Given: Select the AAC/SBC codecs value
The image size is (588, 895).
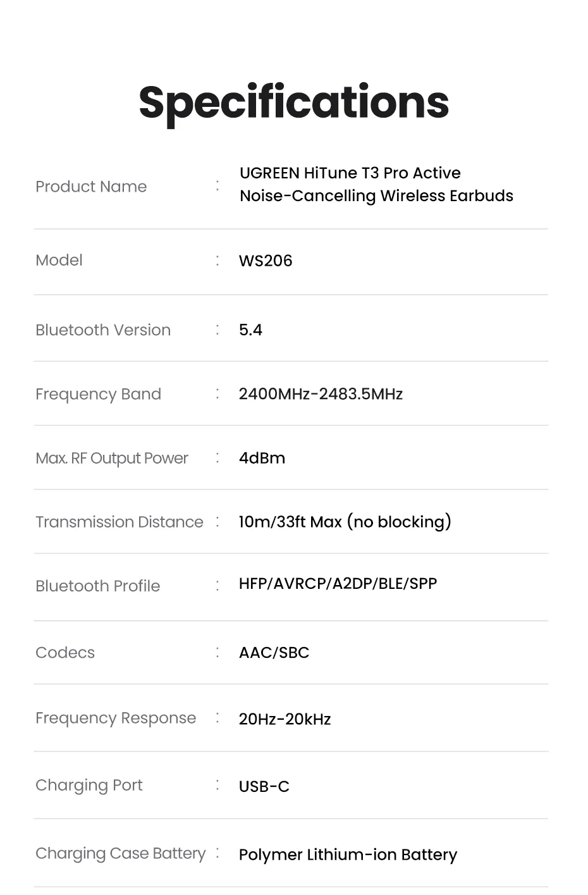Looking at the screenshot, I should [x=274, y=653].
